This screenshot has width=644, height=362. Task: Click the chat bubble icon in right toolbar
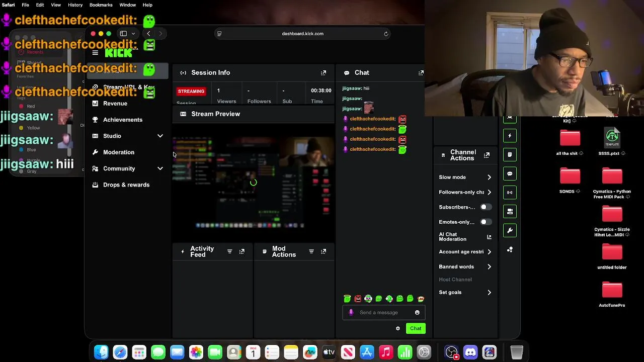(x=510, y=174)
